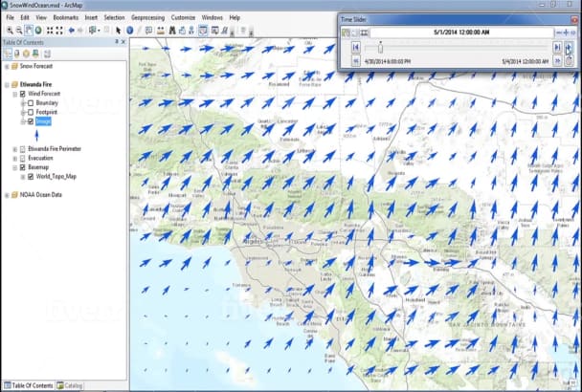This screenshot has height=392, width=582.
Task: Open the Customize menu
Action: click(183, 17)
